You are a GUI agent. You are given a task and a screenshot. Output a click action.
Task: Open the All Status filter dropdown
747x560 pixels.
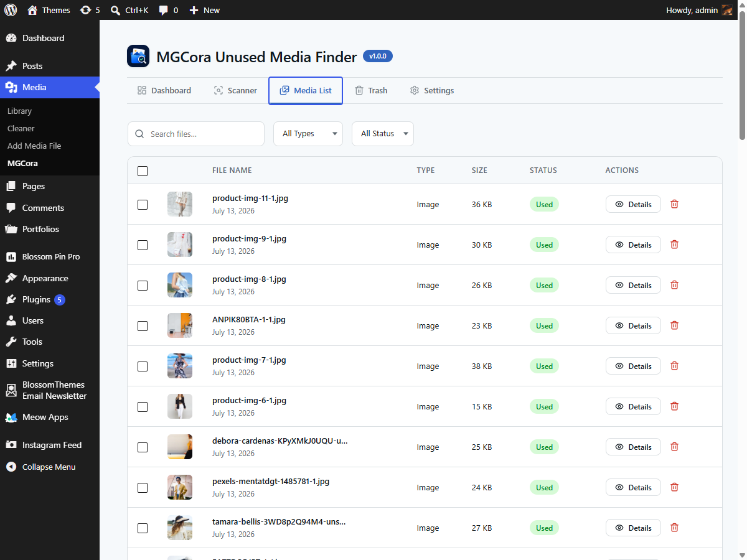point(383,134)
